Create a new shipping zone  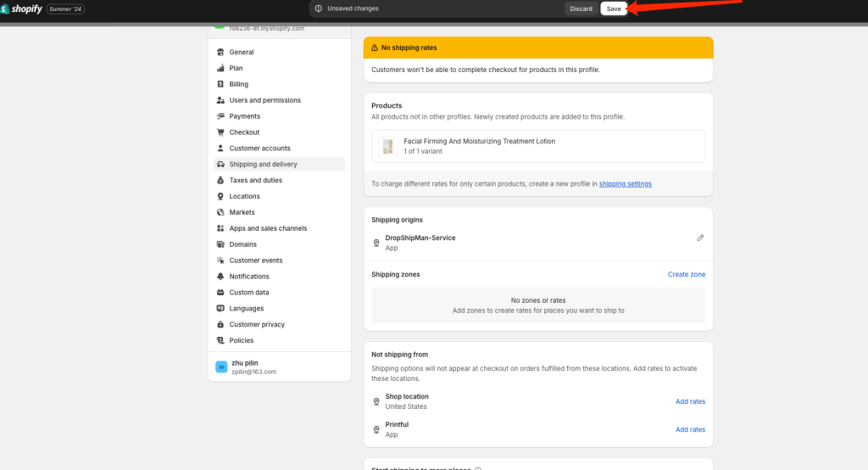pyautogui.click(x=687, y=274)
